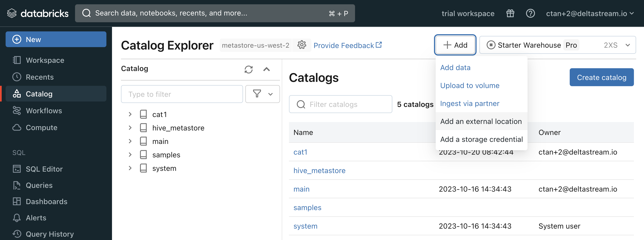Screen dimensions: 644x240
Task: Focus the Type to filter field
Action: coord(182,94)
